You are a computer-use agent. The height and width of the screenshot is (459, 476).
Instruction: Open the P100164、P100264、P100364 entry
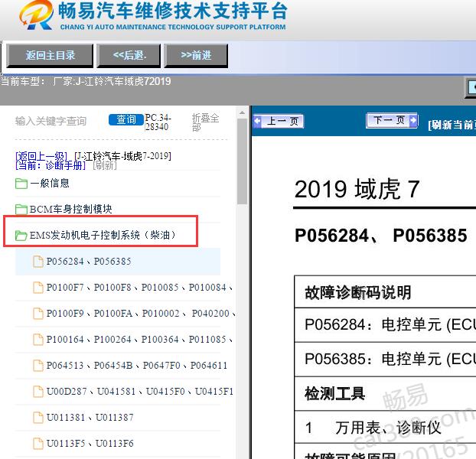coord(139,340)
